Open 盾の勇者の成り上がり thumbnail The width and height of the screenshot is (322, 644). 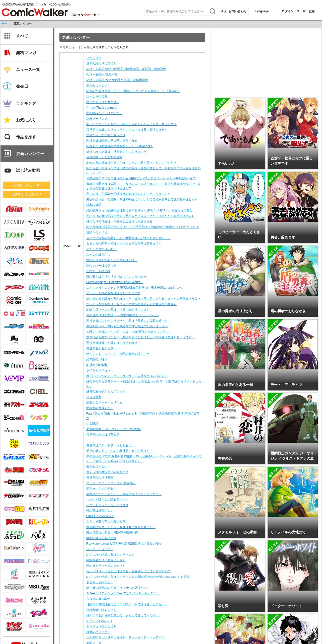tap(240, 281)
